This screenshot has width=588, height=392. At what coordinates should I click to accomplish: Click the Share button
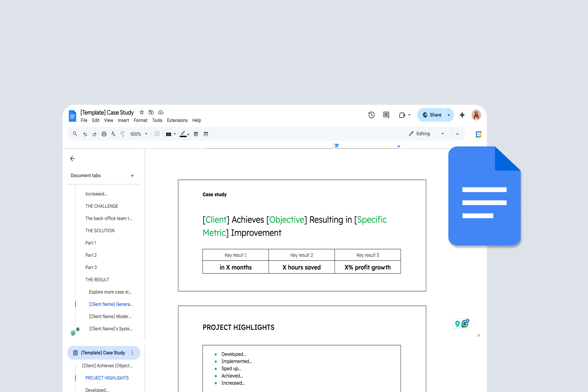[x=431, y=115]
